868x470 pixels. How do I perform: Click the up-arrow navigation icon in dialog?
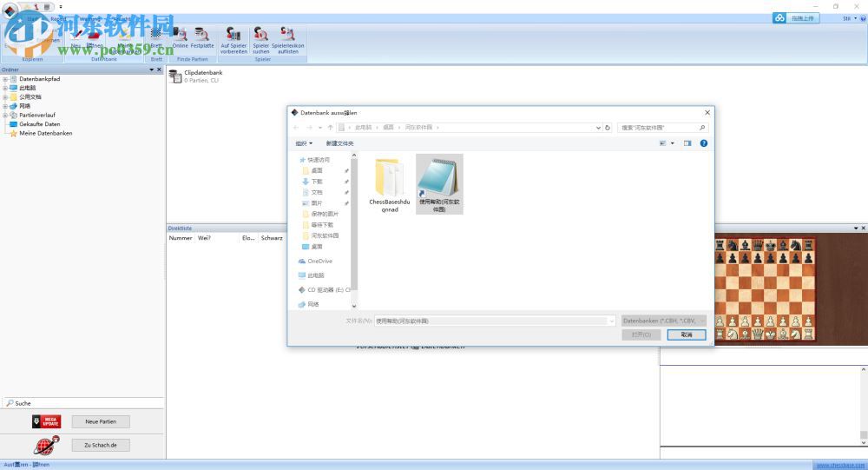click(331, 128)
